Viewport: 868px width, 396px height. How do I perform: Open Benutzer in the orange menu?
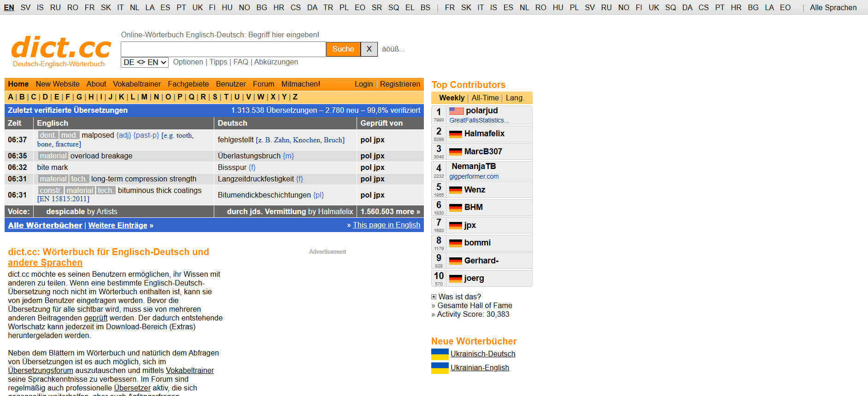(231, 84)
